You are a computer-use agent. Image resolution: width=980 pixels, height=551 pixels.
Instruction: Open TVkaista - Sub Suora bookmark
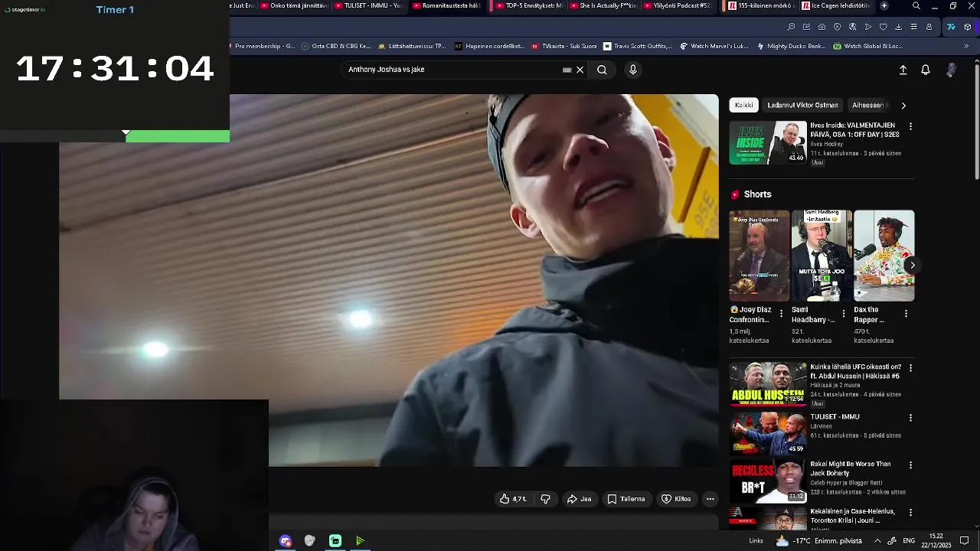click(563, 46)
